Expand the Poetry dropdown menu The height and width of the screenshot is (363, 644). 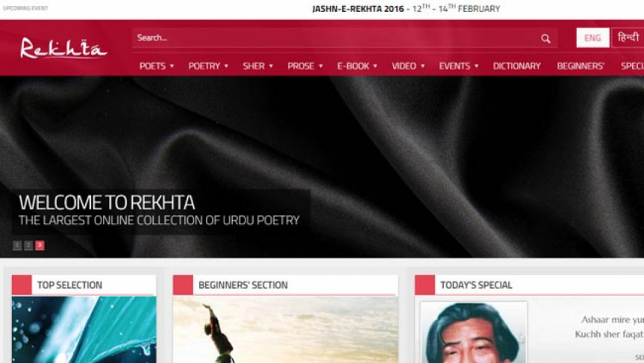208,66
